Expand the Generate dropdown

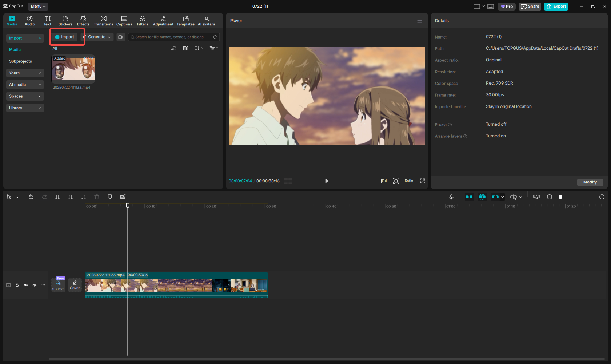[97, 37]
